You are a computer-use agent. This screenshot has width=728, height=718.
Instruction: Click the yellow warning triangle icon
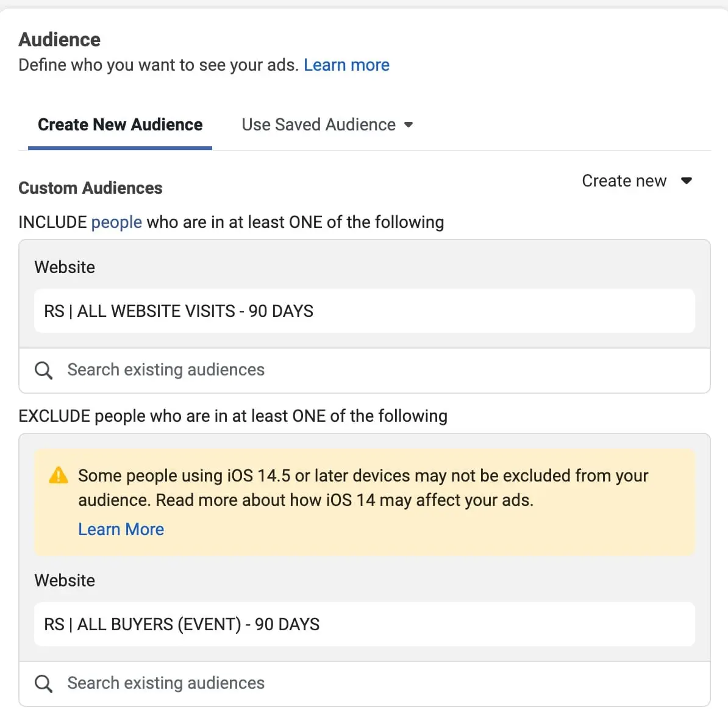[58, 475]
